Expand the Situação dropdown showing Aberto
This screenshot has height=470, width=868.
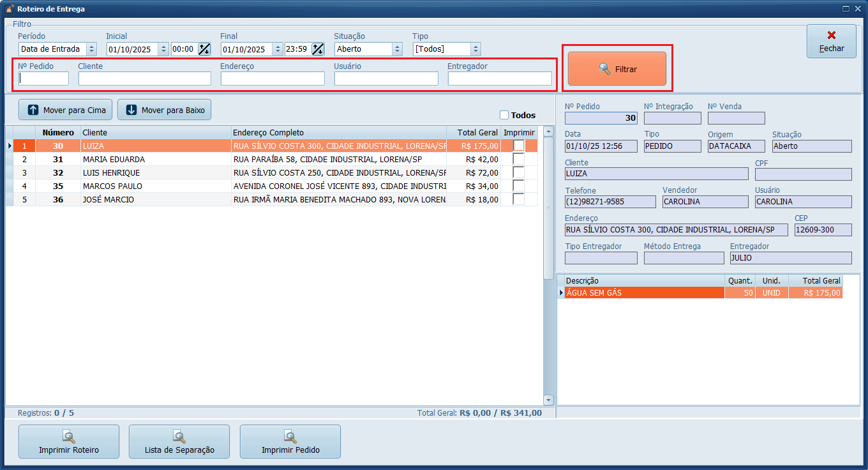pyautogui.click(x=397, y=49)
